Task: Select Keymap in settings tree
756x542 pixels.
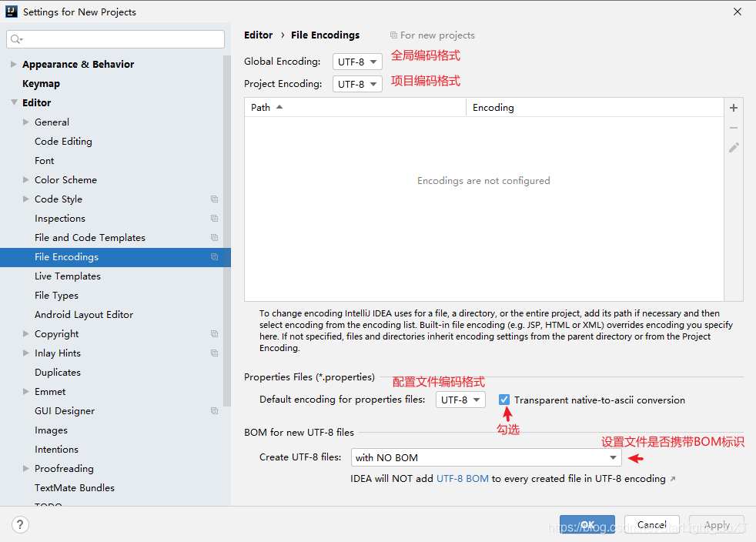Action: [41, 83]
